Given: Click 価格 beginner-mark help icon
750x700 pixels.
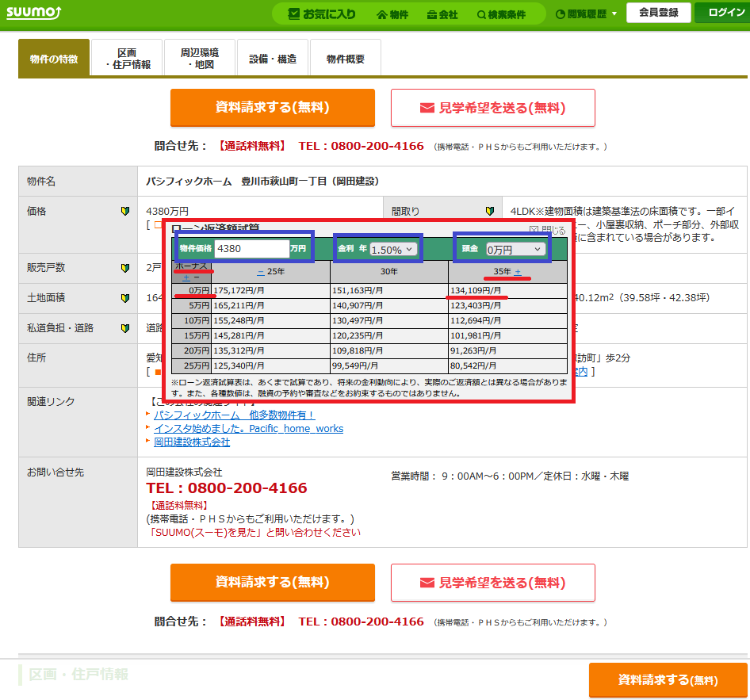Looking at the screenshot, I should point(125,211).
